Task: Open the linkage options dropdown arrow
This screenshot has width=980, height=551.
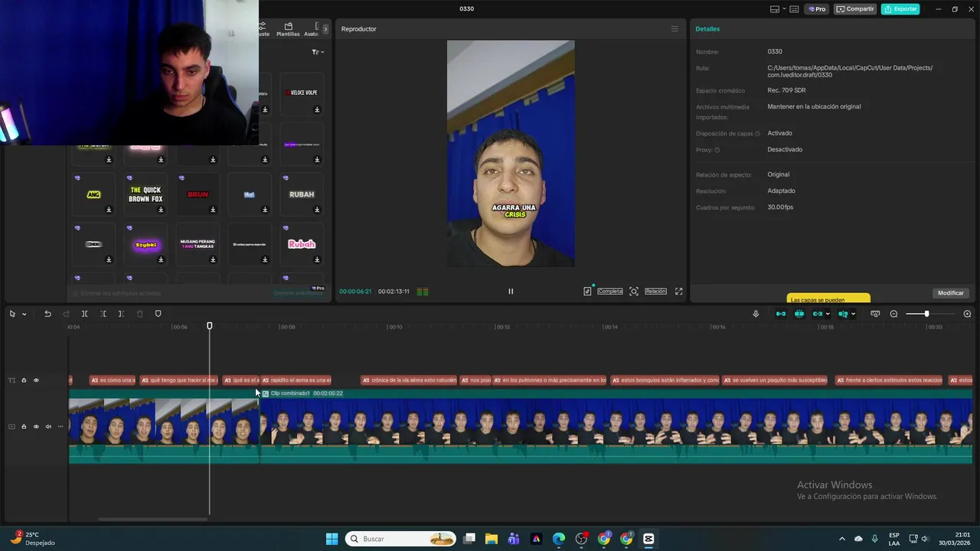Action: (828, 314)
